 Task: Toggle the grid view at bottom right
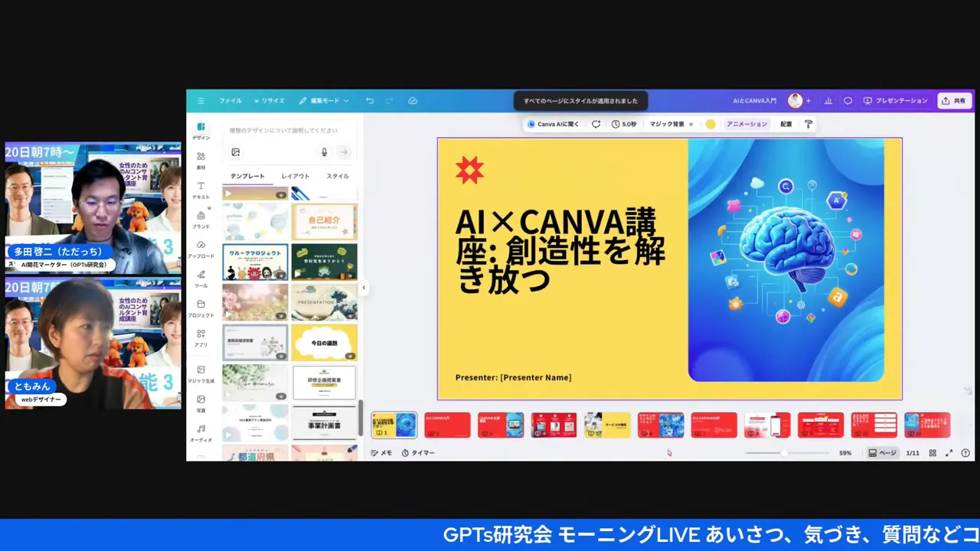pos(933,452)
